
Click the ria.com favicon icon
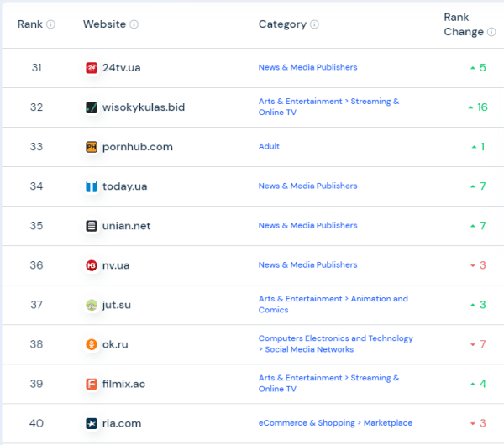click(92, 422)
